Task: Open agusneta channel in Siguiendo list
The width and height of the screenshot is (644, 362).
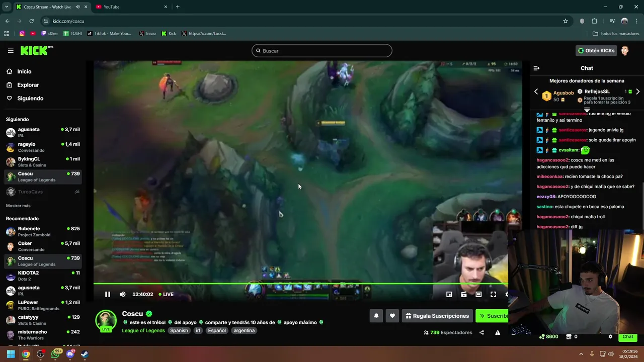Action: [x=43, y=132]
